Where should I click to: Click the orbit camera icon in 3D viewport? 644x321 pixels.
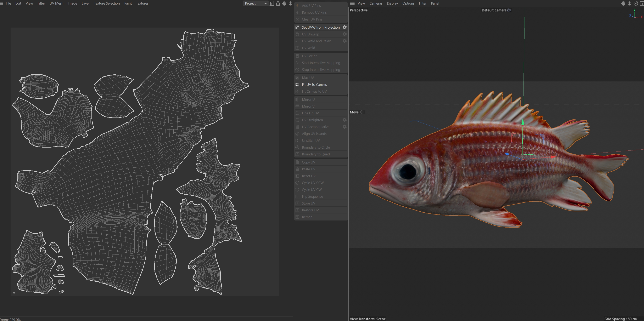click(635, 4)
